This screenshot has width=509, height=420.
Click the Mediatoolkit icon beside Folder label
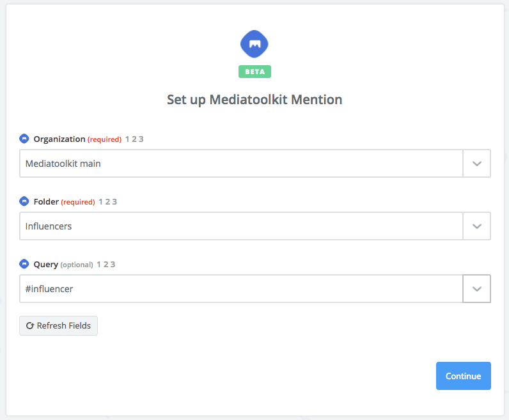point(24,201)
